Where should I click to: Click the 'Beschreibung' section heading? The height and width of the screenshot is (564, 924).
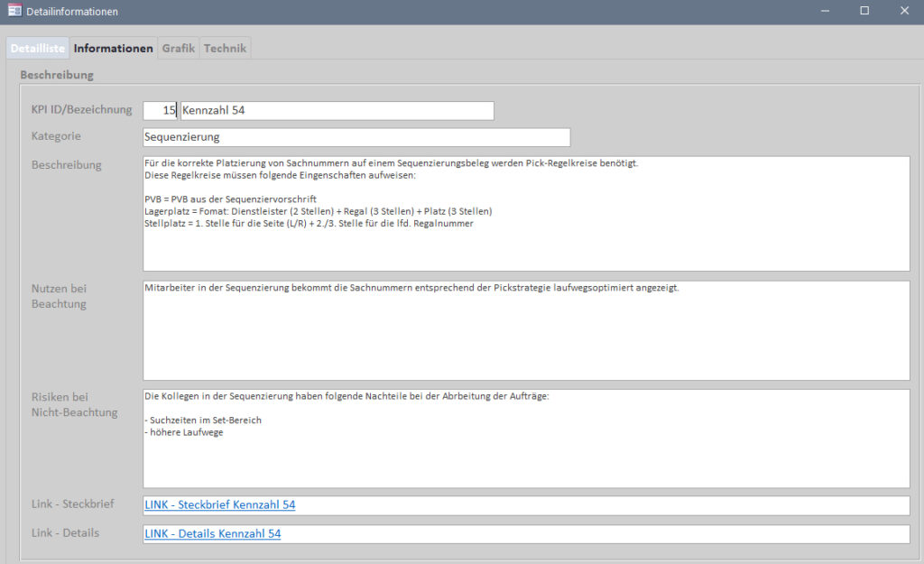point(57,75)
